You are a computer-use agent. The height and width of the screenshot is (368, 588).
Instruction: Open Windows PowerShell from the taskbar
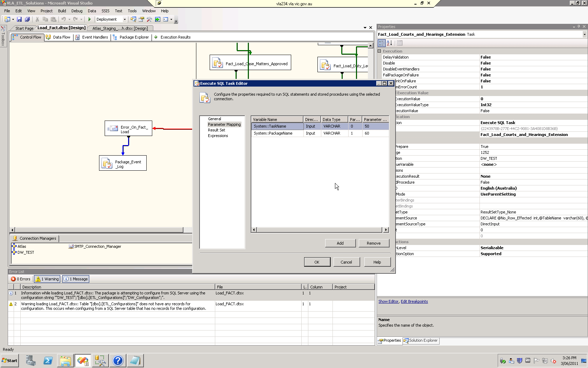pyautogui.click(x=48, y=361)
